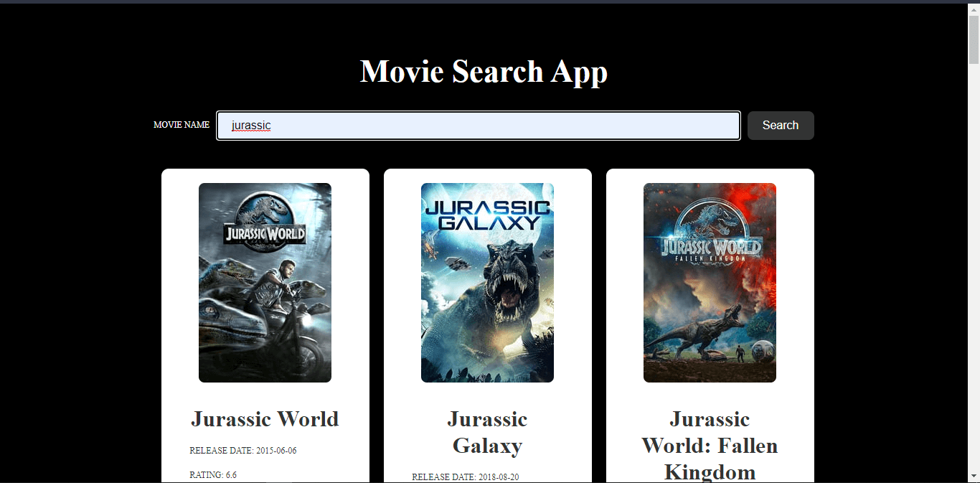Click the Search button
Viewport: 980px width, 483px height.
781,126
